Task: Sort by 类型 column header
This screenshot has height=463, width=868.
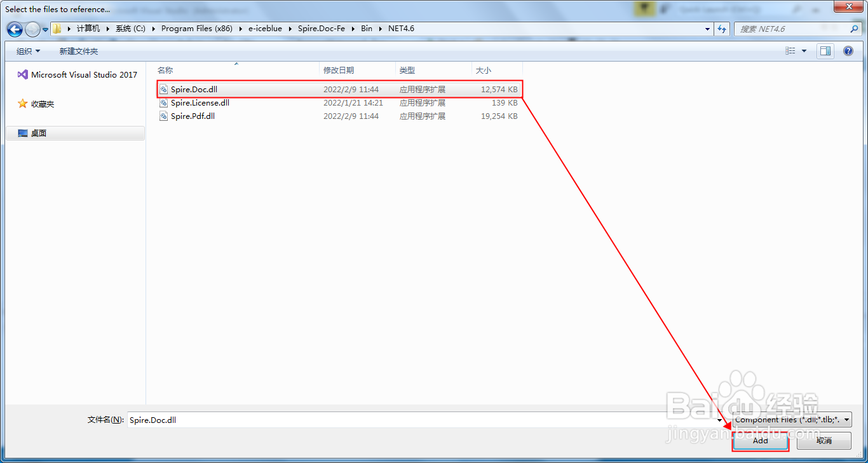Action: click(x=434, y=70)
